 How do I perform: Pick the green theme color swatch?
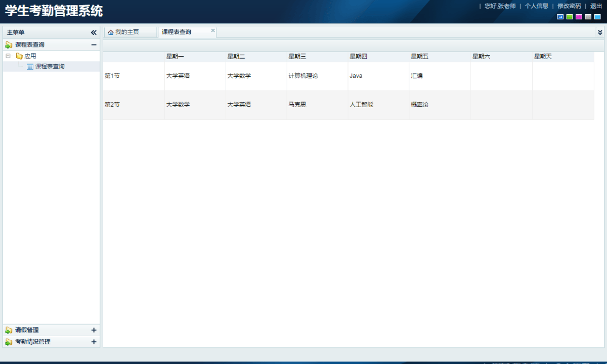point(569,17)
